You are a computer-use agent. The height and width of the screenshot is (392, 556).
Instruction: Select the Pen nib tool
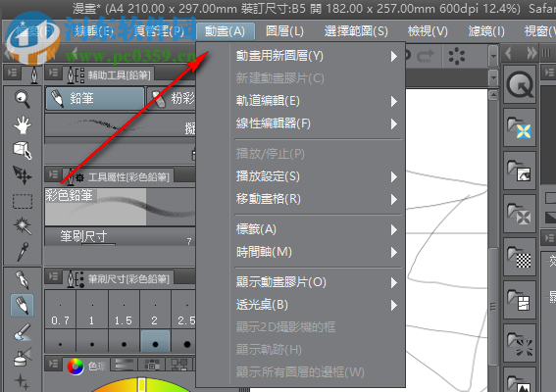[x=22, y=279]
